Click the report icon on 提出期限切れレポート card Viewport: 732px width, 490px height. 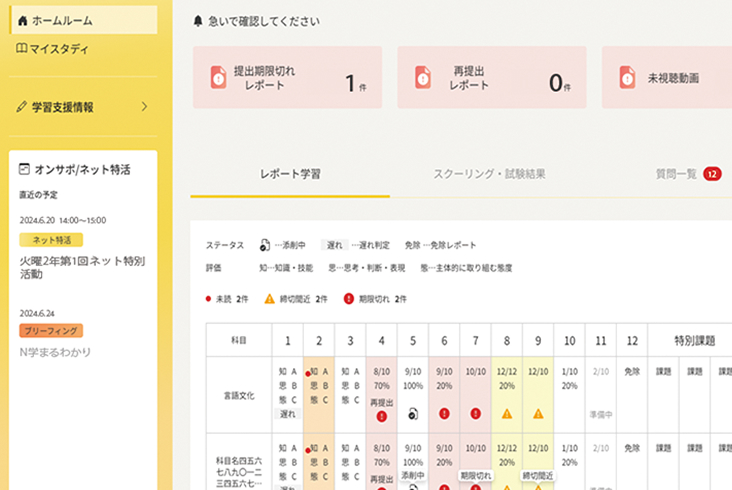tap(219, 78)
